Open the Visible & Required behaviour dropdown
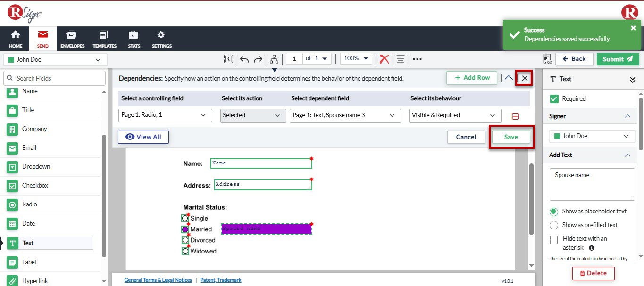This screenshot has width=644, height=286. coord(454,115)
